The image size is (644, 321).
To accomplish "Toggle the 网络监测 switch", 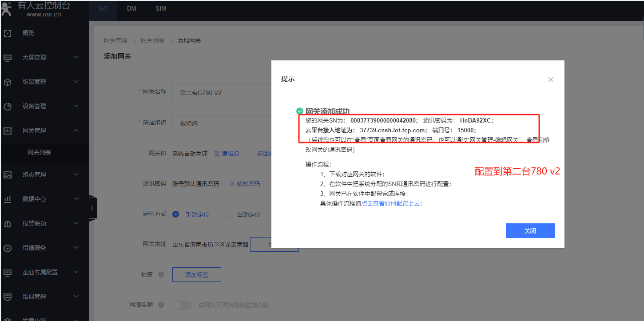I will (182, 305).
